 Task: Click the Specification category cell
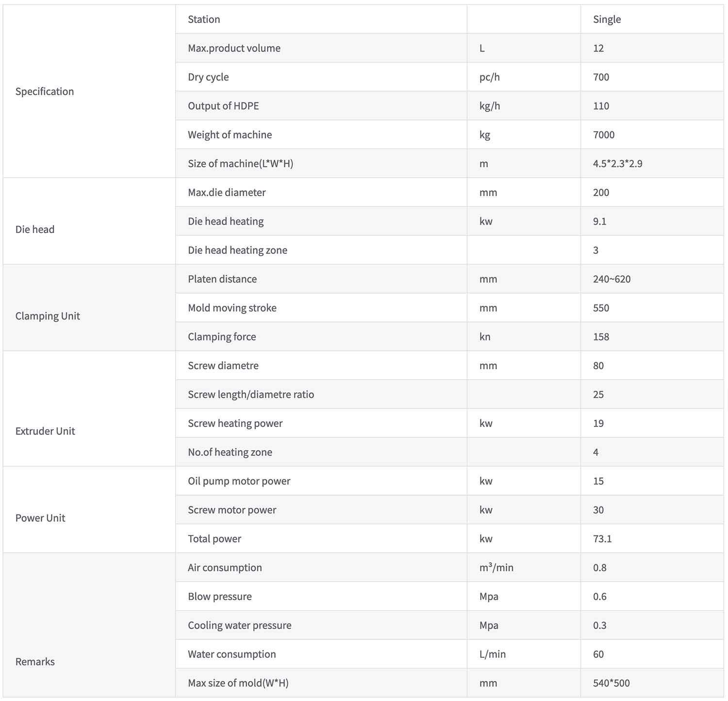pos(89,91)
